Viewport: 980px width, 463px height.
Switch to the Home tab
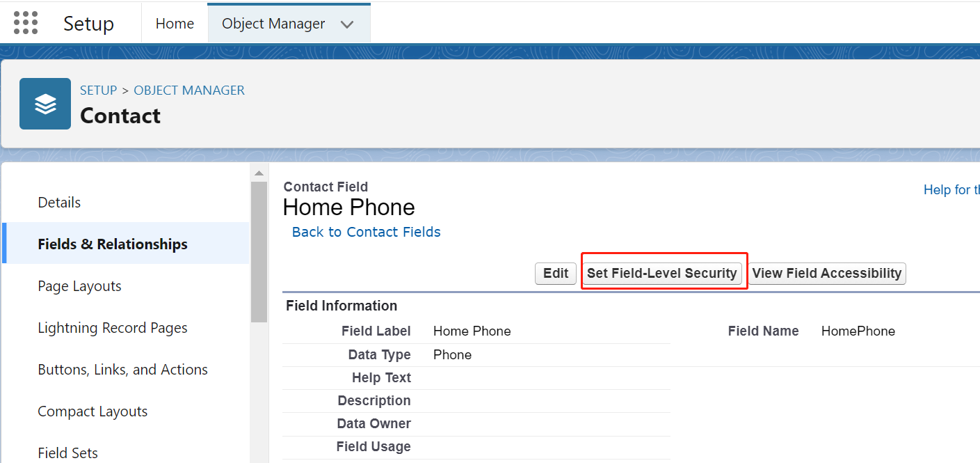(x=175, y=24)
